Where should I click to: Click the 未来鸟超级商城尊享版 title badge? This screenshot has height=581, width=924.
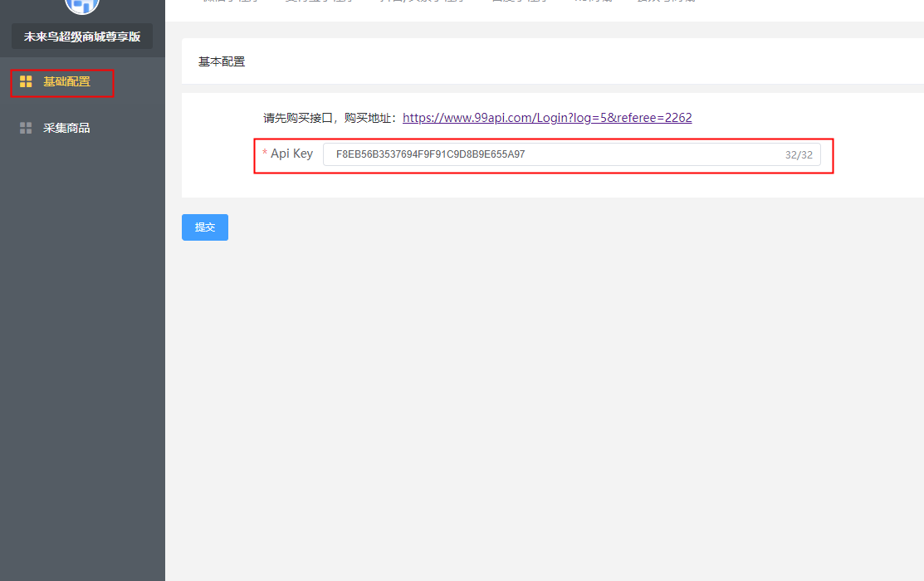[x=82, y=37]
